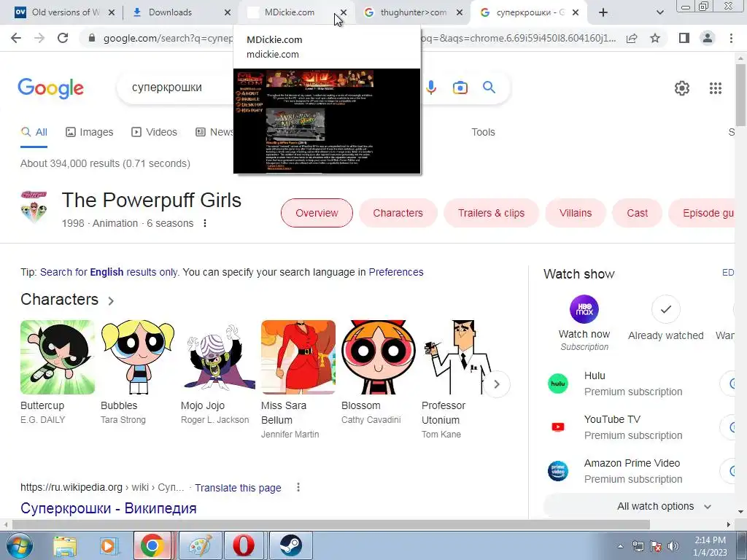
Task: Open the Суперкрошки - Википедия result
Action: click(x=108, y=508)
